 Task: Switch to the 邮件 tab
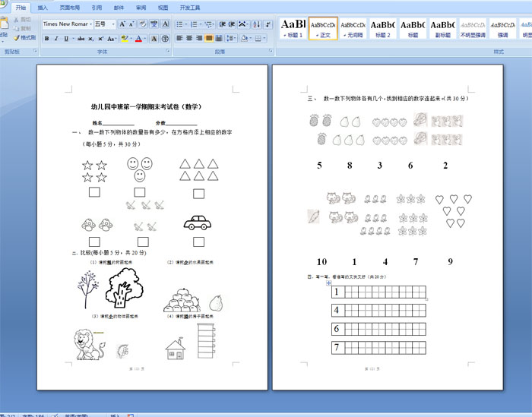coord(119,8)
